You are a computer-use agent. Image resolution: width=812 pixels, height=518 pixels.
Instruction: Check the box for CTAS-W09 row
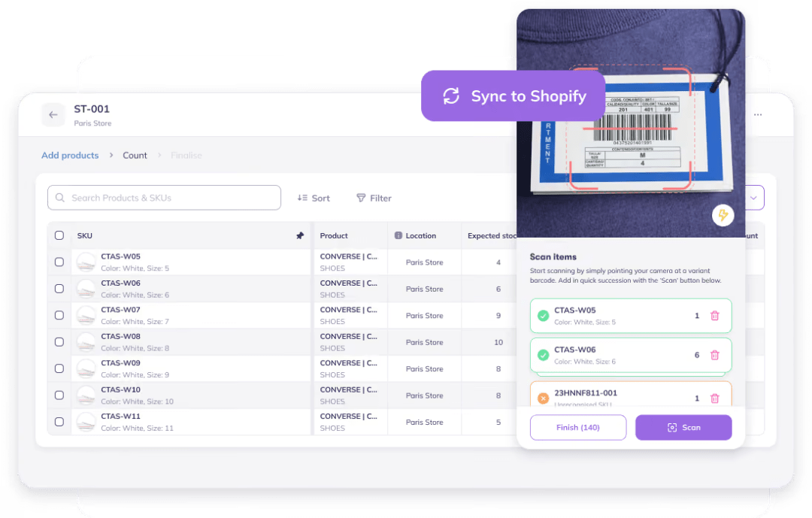59,369
